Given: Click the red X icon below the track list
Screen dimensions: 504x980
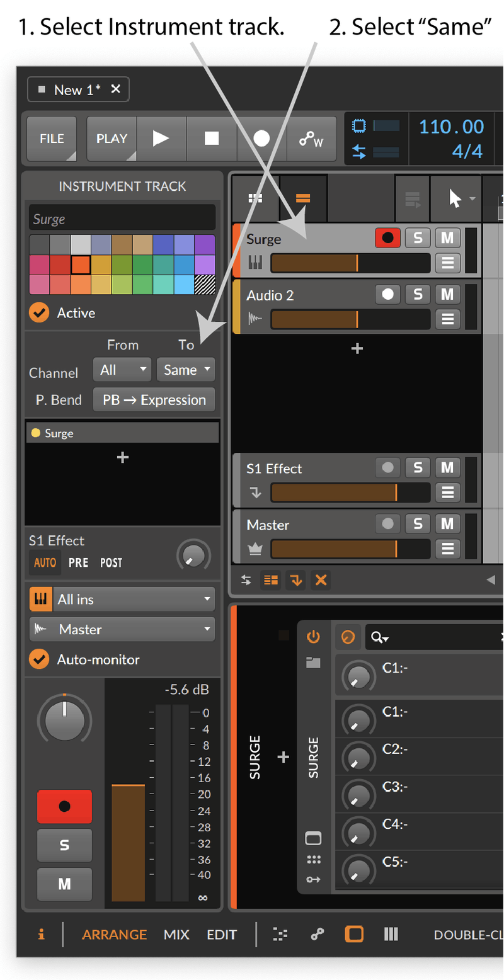Looking at the screenshot, I should pyautogui.click(x=321, y=581).
